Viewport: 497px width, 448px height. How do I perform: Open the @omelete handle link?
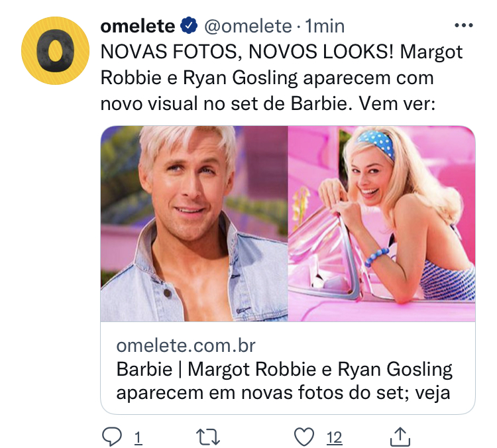247,27
